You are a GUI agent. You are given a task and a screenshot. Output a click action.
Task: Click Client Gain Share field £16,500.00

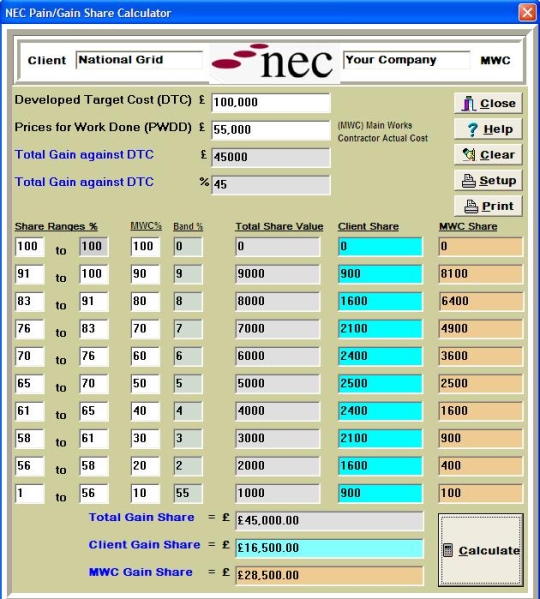[329, 548]
